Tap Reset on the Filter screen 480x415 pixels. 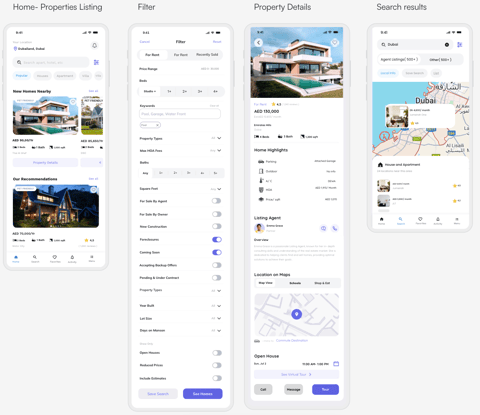217,42
